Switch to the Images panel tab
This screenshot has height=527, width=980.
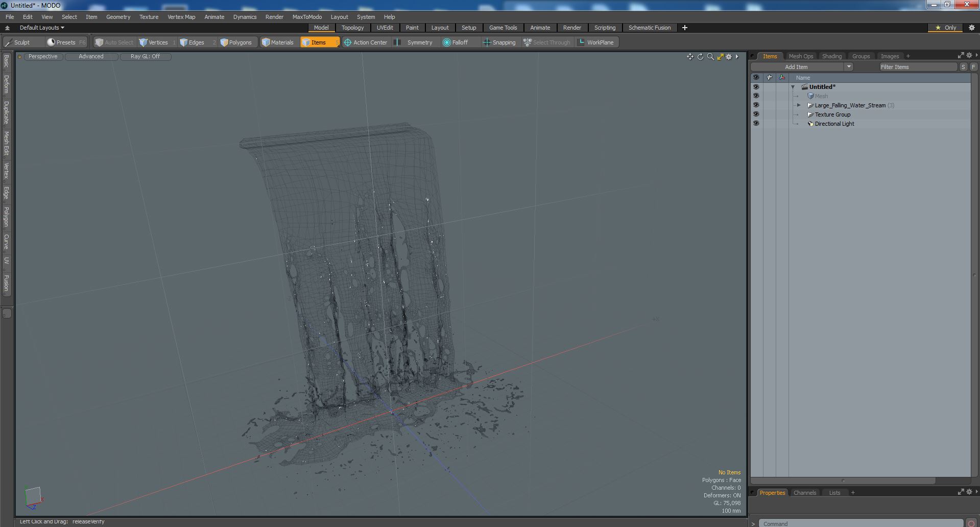[889, 56]
